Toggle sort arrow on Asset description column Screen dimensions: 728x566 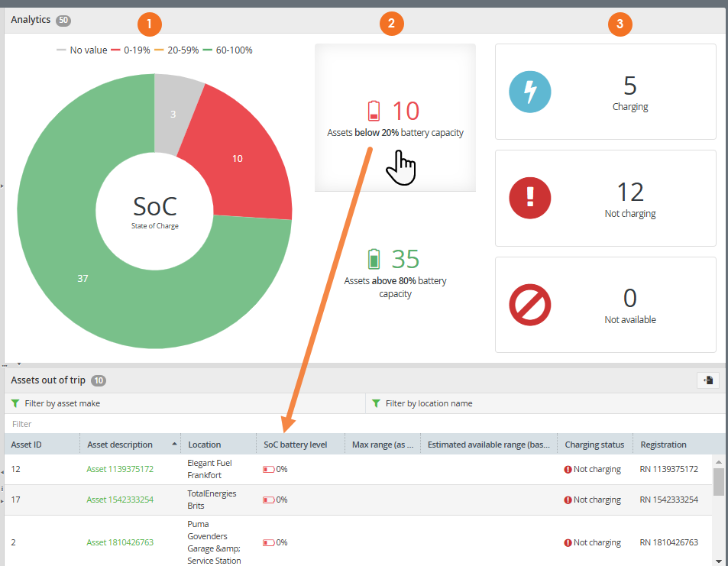point(174,445)
